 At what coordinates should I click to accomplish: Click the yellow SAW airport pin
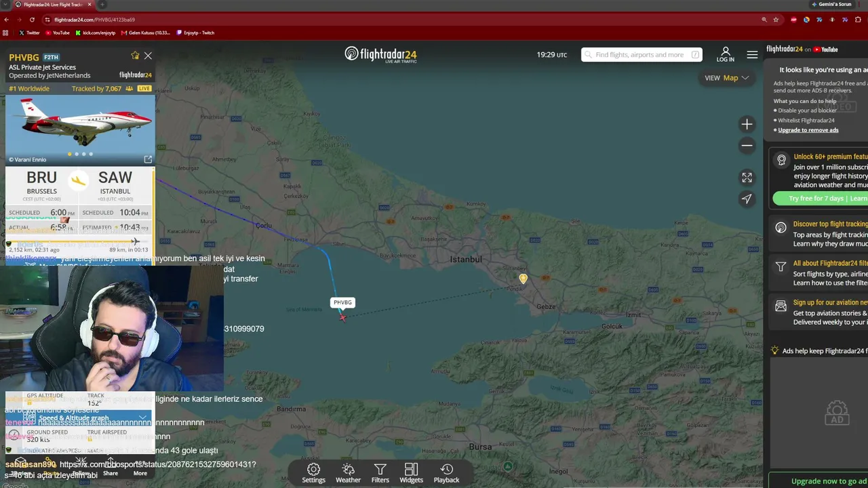(523, 279)
